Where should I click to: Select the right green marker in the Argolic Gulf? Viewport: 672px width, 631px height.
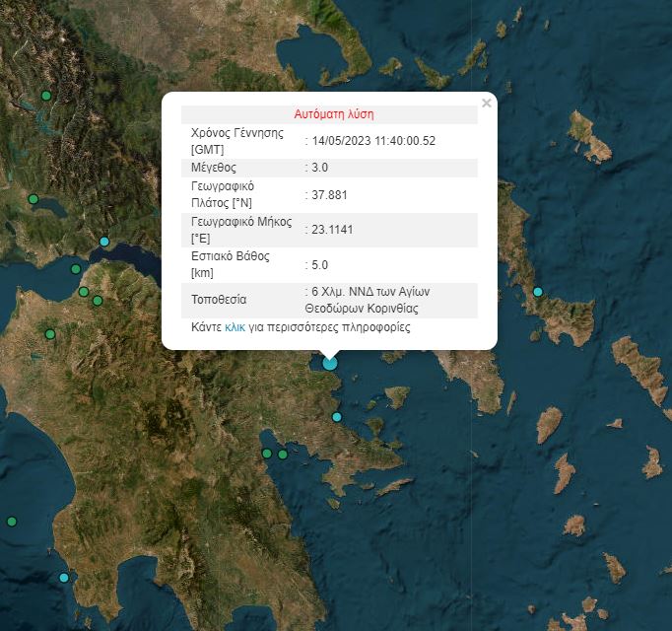[283, 455]
